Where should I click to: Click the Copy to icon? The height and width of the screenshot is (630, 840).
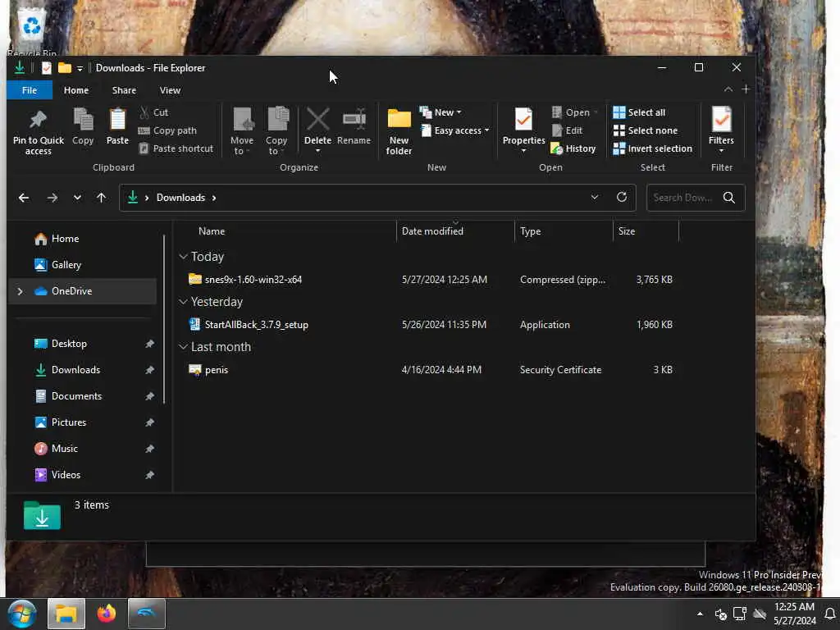277,119
